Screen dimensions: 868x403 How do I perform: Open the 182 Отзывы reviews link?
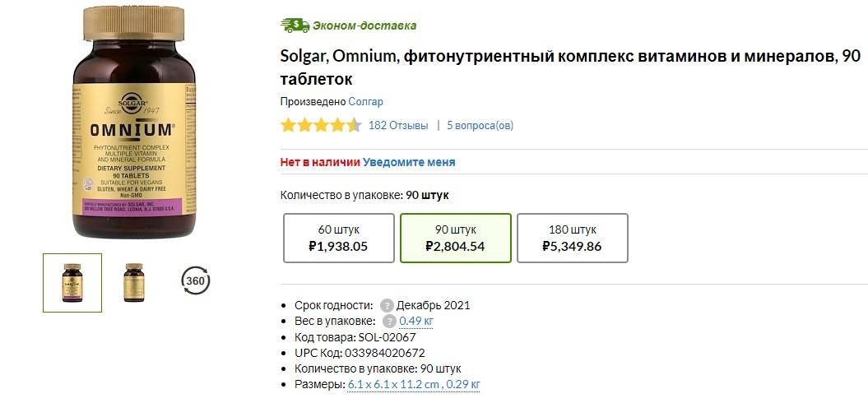coord(398,126)
